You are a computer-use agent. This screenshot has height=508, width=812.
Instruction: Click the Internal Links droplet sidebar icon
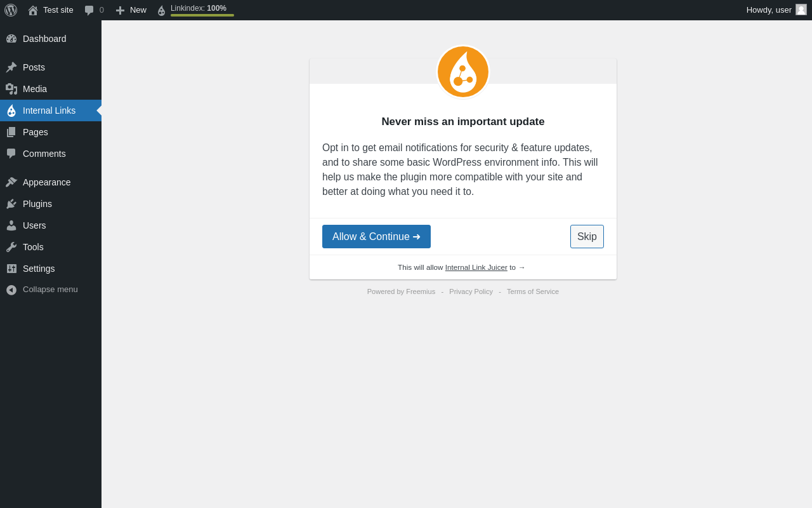(x=11, y=110)
